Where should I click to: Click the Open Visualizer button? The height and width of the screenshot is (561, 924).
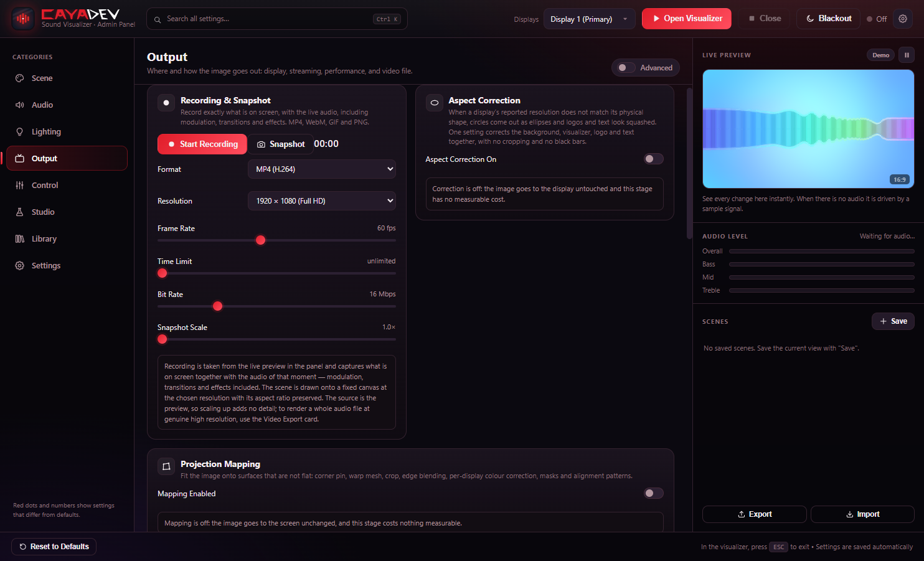(687, 19)
